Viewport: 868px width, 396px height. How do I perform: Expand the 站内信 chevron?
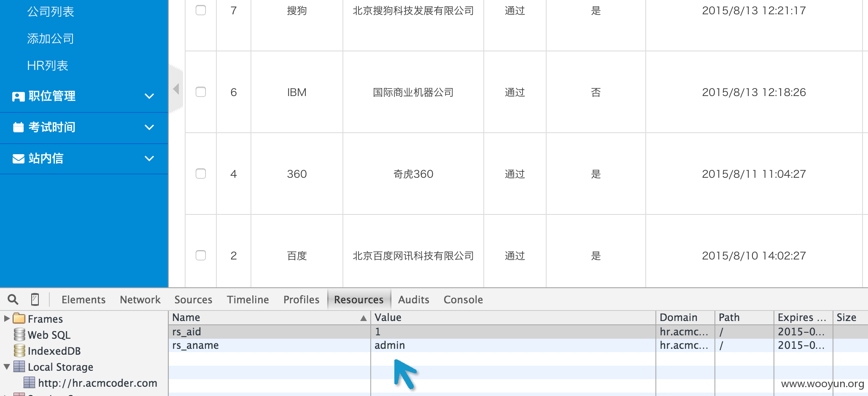click(x=149, y=158)
